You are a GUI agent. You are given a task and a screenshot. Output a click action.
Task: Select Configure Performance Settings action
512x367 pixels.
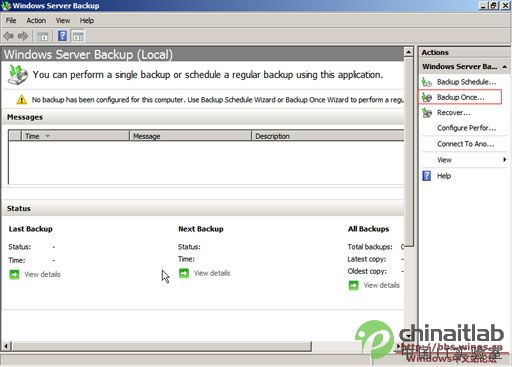(466, 128)
